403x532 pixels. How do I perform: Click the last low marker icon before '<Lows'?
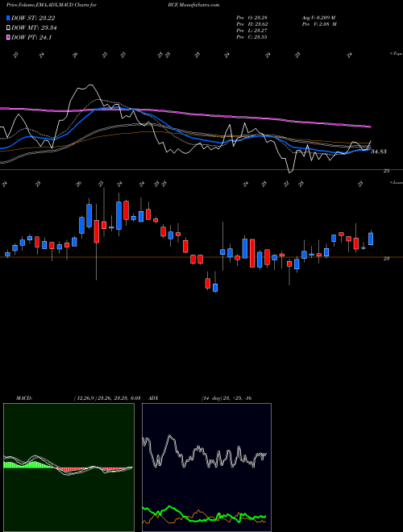(x=360, y=184)
